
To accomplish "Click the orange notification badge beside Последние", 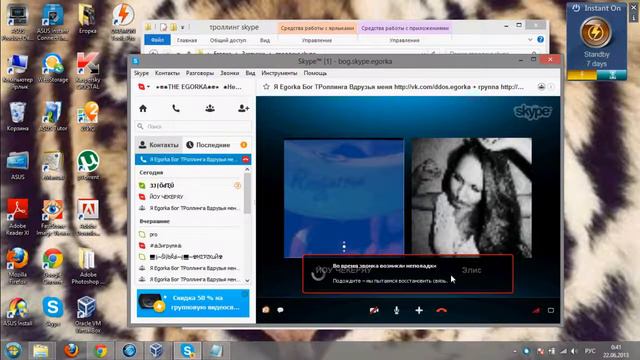I will pos(244,145).
